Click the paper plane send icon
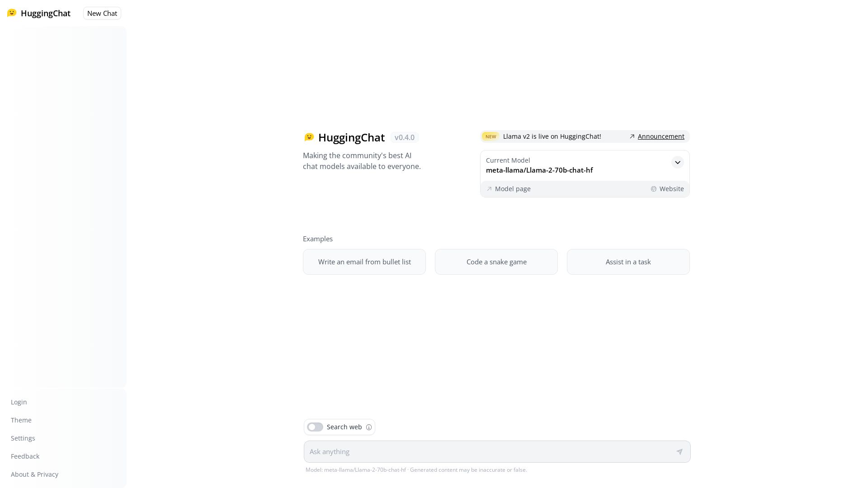The height and width of the screenshot is (488, 868). pos(680,451)
